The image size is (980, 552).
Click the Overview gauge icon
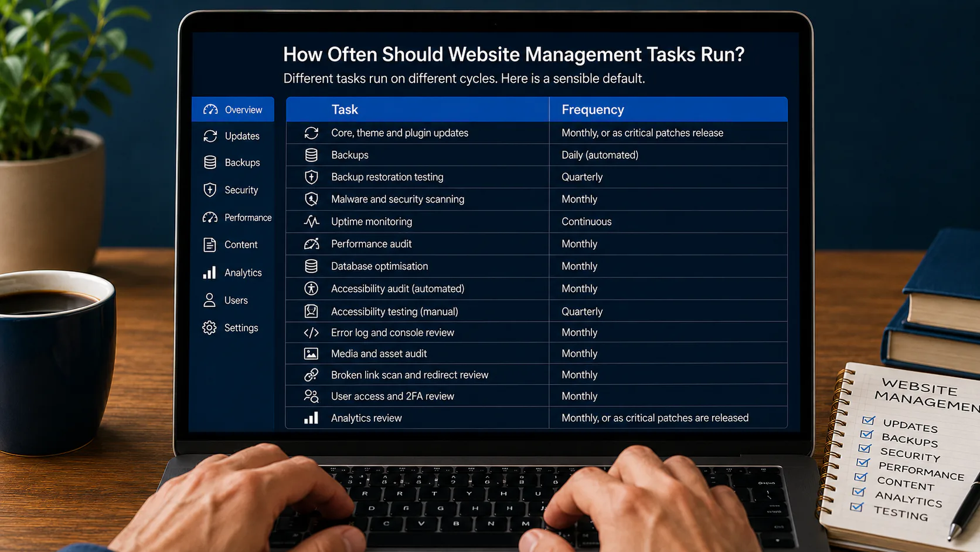click(210, 110)
